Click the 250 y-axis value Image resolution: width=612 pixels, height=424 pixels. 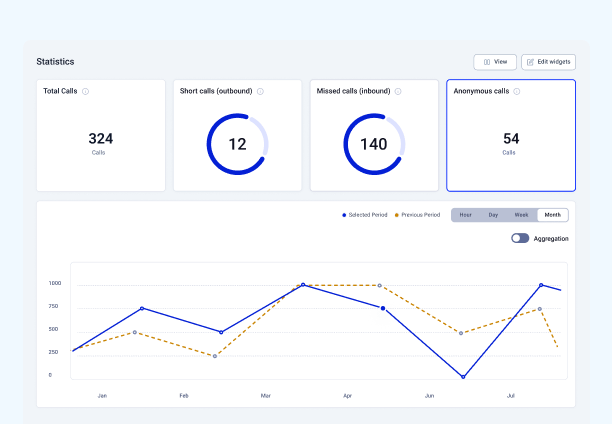pos(53,352)
